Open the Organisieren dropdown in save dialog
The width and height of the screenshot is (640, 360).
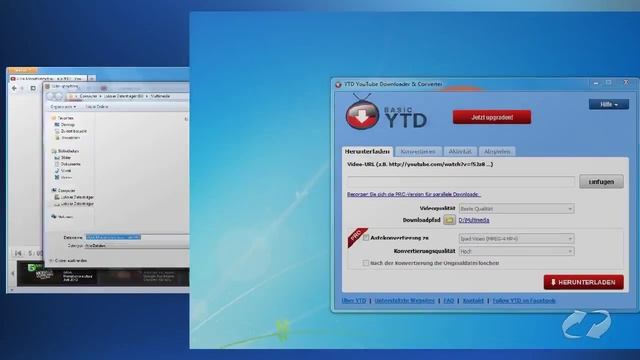(63, 107)
